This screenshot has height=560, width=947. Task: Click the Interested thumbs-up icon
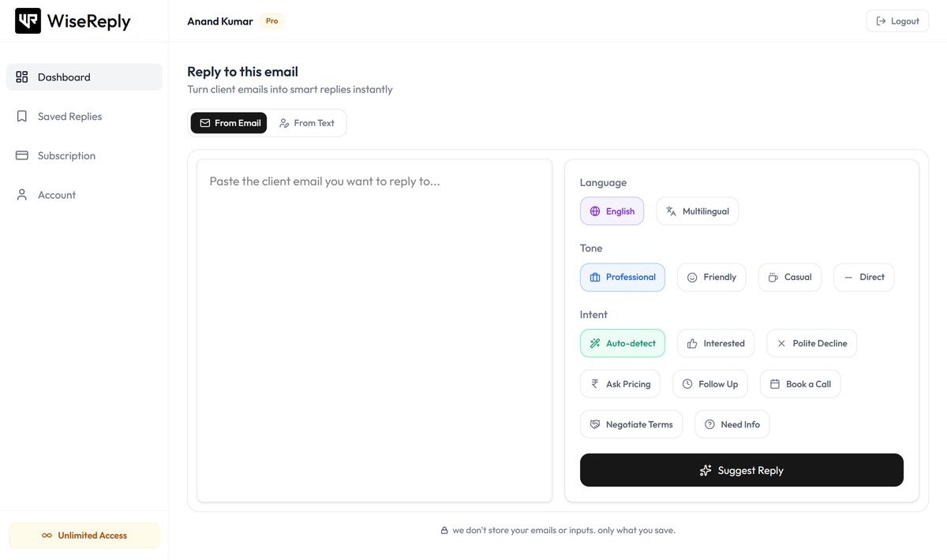692,344
